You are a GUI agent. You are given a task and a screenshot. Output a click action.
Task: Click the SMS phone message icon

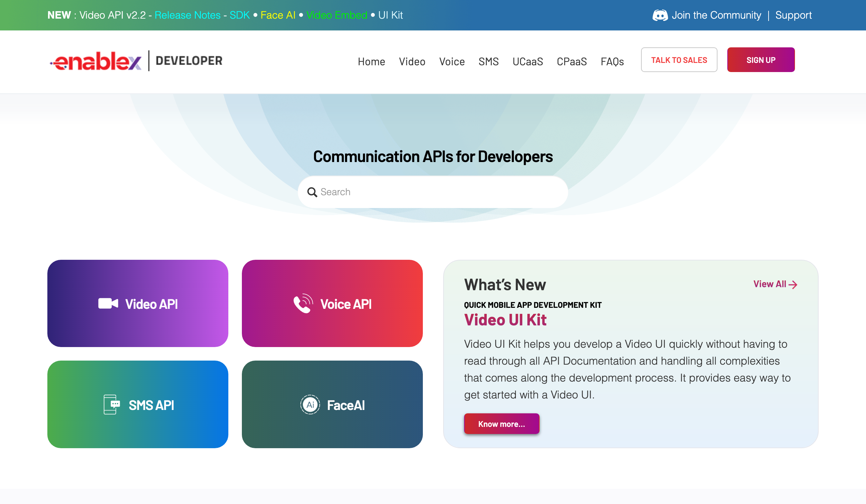pos(112,404)
